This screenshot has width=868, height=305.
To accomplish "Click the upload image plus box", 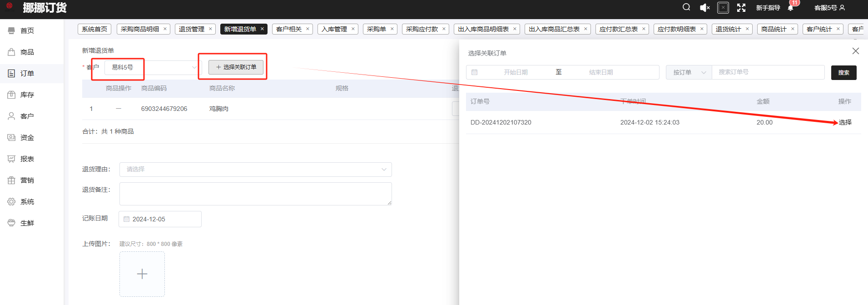I will click(142, 274).
